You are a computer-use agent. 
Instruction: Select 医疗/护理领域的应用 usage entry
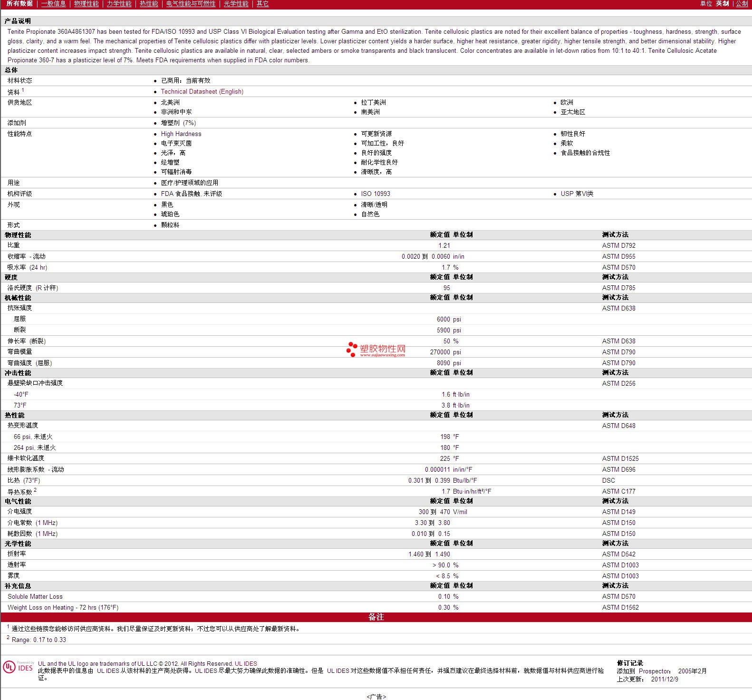190,183
